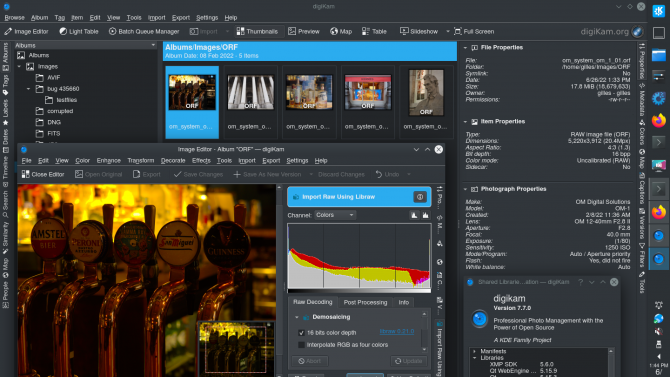Open the Versions right sidebar tab
This screenshot has height=377, width=670.
pos(642,224)
